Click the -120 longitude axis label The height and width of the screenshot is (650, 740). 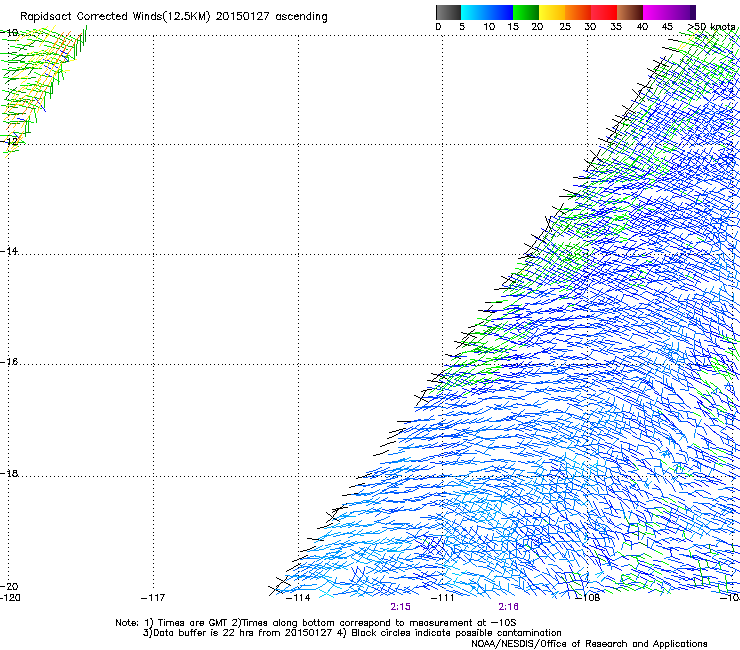10,598
